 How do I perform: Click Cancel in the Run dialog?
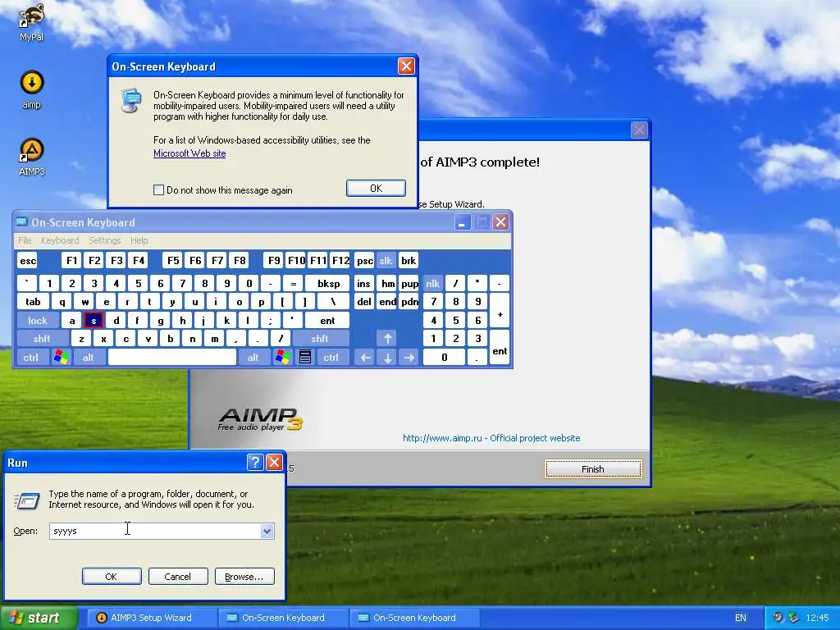(x=177, y=577)
